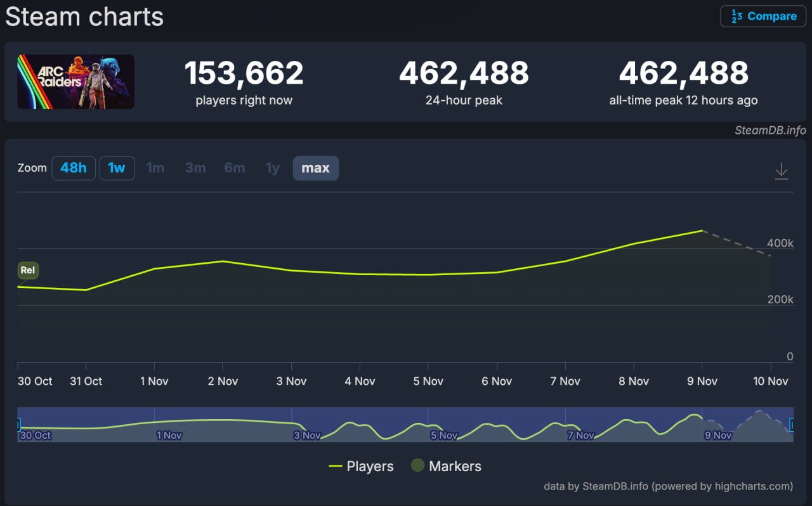The image size is (812, 506).
Task: Click the 9 Nov peak data point
Action: coord(702,231)
